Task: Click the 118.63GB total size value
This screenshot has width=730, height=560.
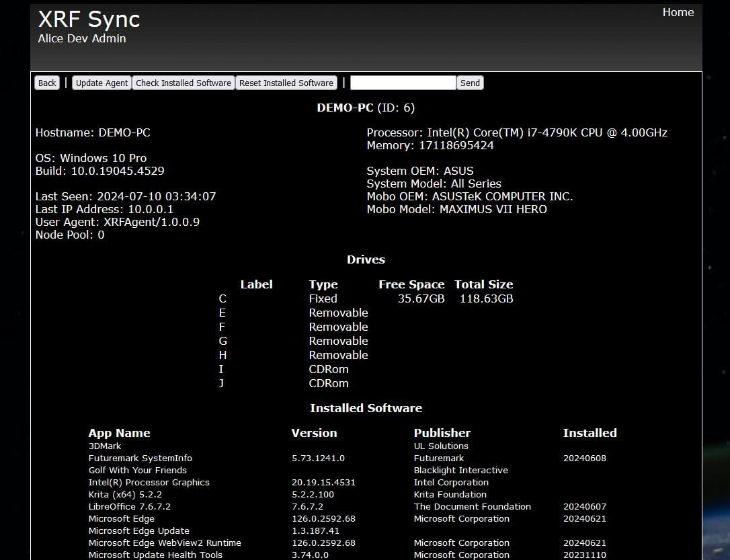Action: (487, 299)
